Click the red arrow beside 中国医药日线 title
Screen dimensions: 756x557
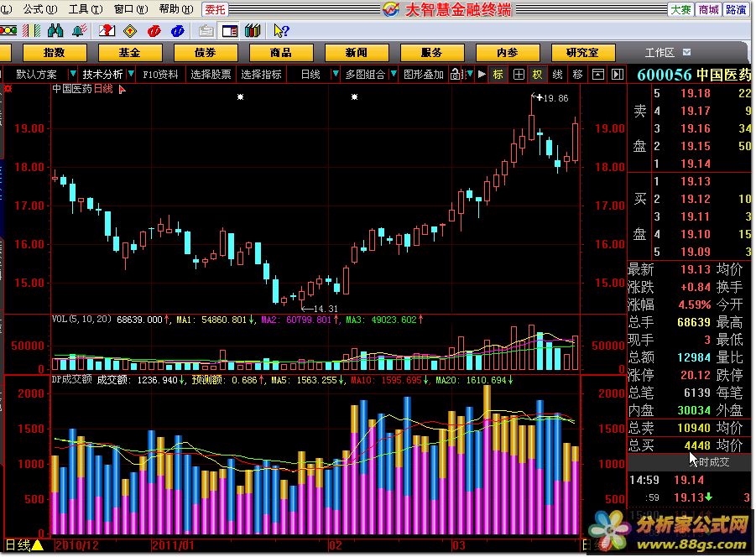tap(122, 90)
